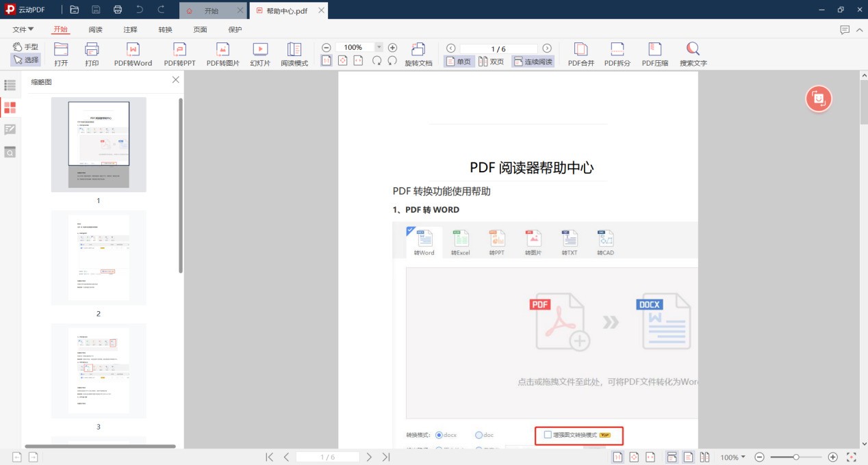Convert the document using PDF转PPT
Screen dimensions: 868x465
point(179,54)
